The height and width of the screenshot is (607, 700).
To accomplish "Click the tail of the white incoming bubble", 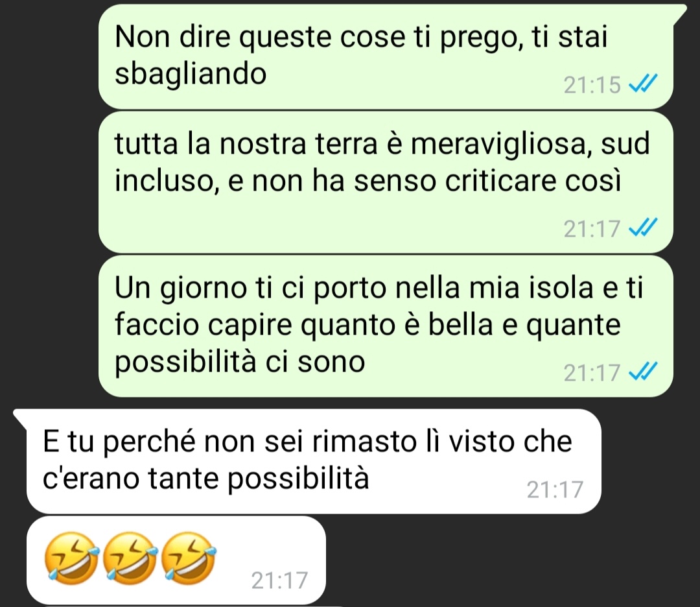I will (21, 416).
